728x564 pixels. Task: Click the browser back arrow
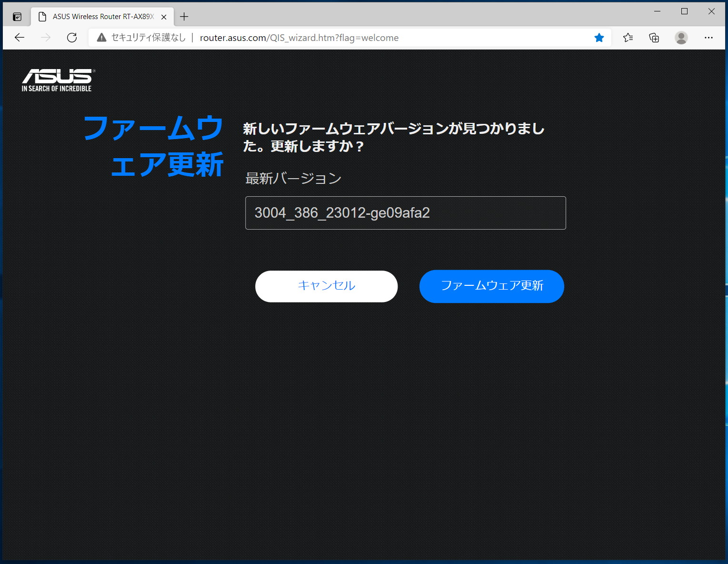(x=20, y=38)
